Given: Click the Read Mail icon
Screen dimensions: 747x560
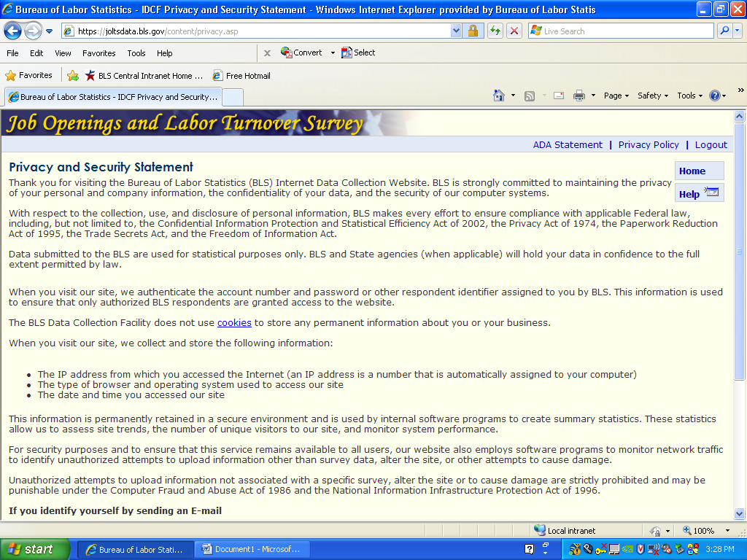Looking at the screenshot, I should (x=559, y=96).
